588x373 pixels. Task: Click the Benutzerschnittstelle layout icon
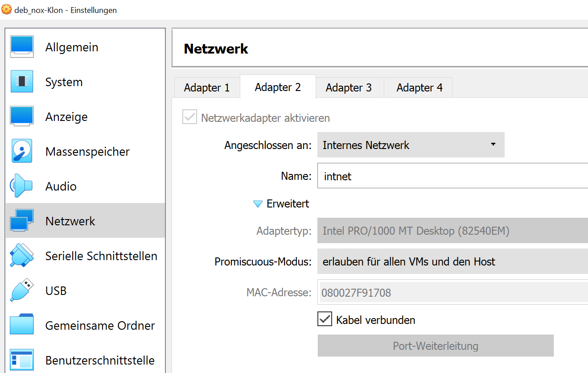pos(22,360)
